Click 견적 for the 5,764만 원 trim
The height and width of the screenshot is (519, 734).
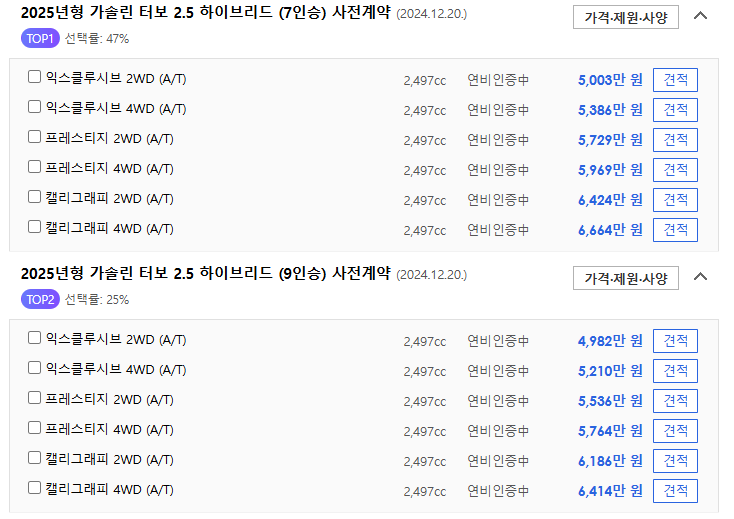click(675, 431)
